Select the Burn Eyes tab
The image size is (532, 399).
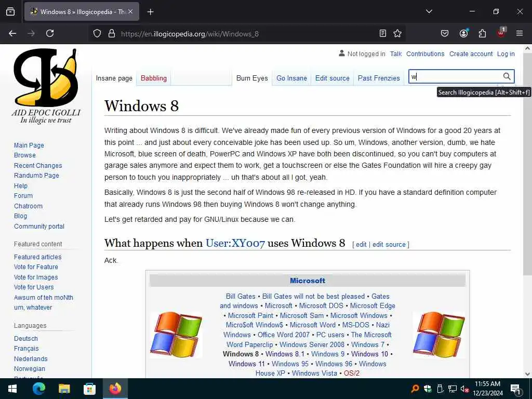click(252, 78)
